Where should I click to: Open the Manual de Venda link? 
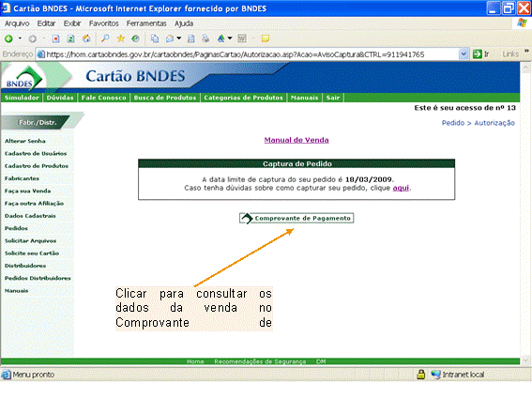pos(296,140)
